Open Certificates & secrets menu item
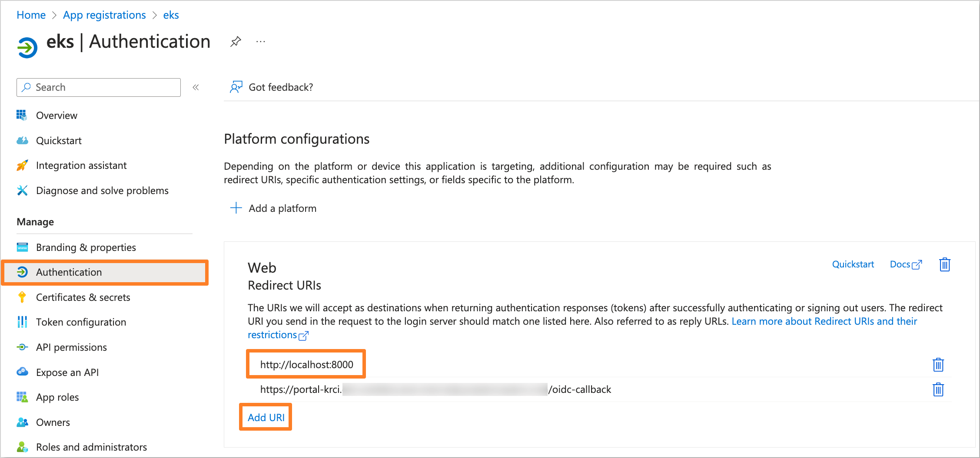 (x=83, y=297)
